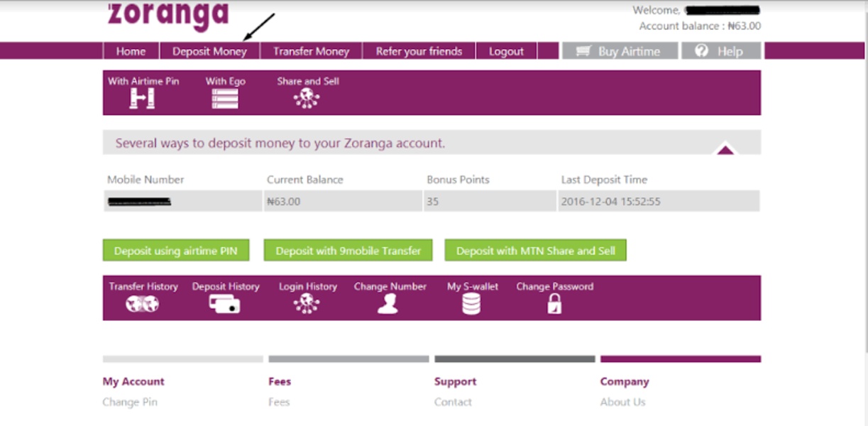Open the Change Pin footer link

130,402
